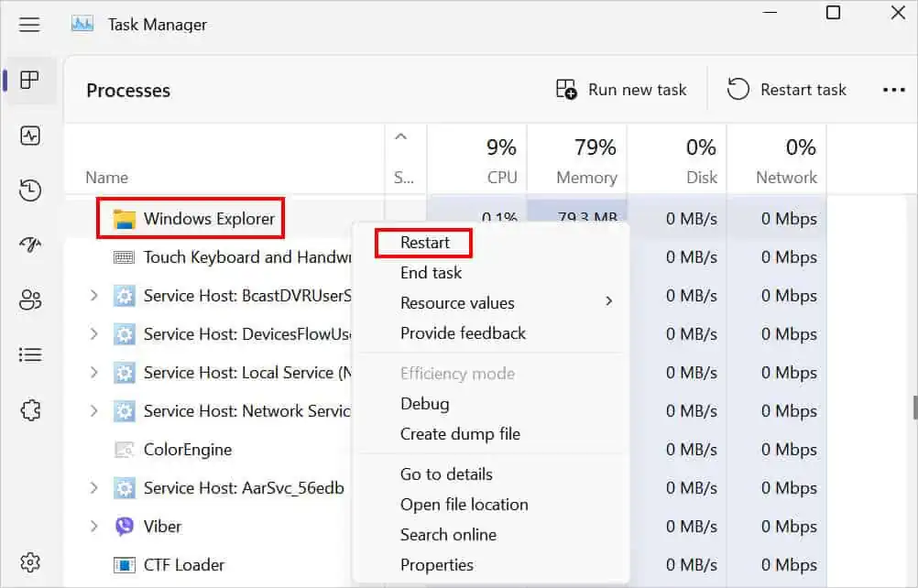This screenshot has width=918, height=588.
Task: Open Task Manager settings gear
Action: pyautogui.click(x=30, y=562)
